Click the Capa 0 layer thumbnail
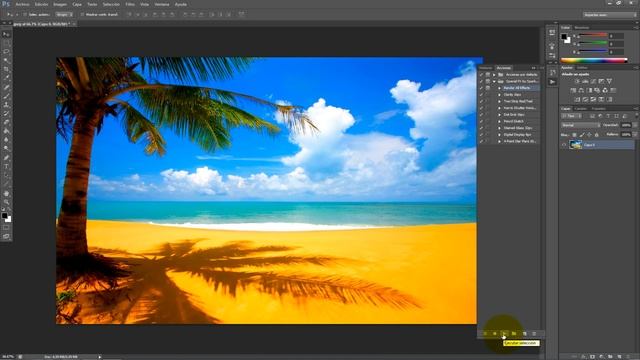 [x=576, y=145]
